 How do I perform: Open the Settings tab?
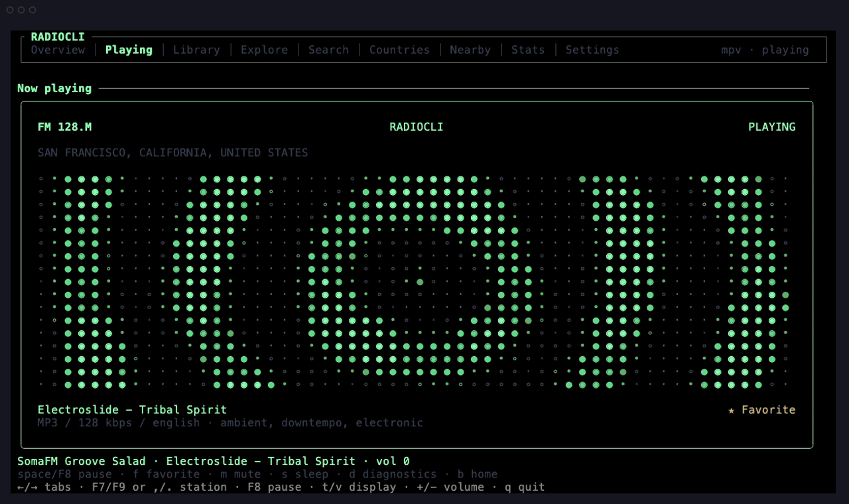point(592,50)
